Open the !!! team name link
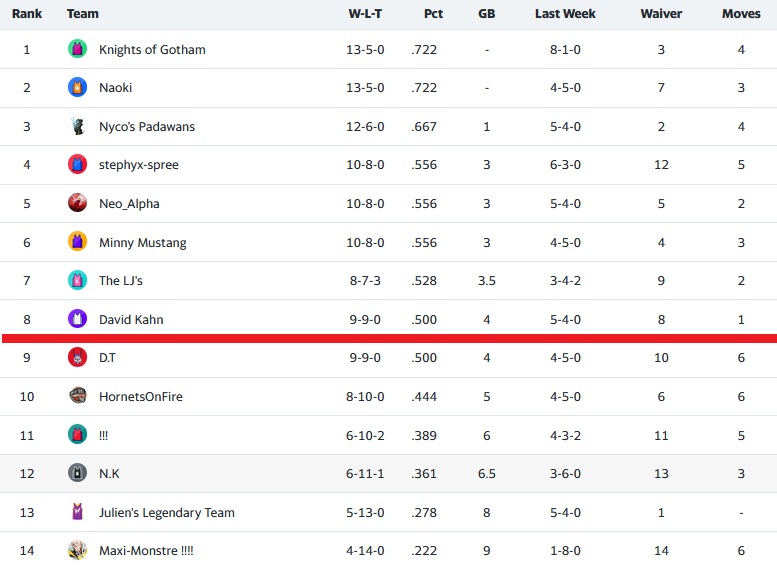777x567 pixels. (x=104, y=436)
